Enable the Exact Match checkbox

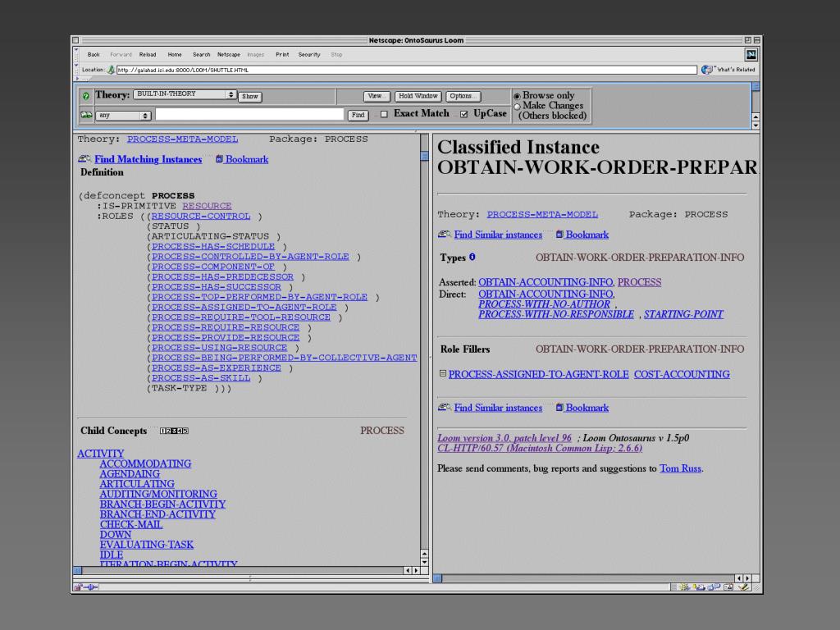384,114
